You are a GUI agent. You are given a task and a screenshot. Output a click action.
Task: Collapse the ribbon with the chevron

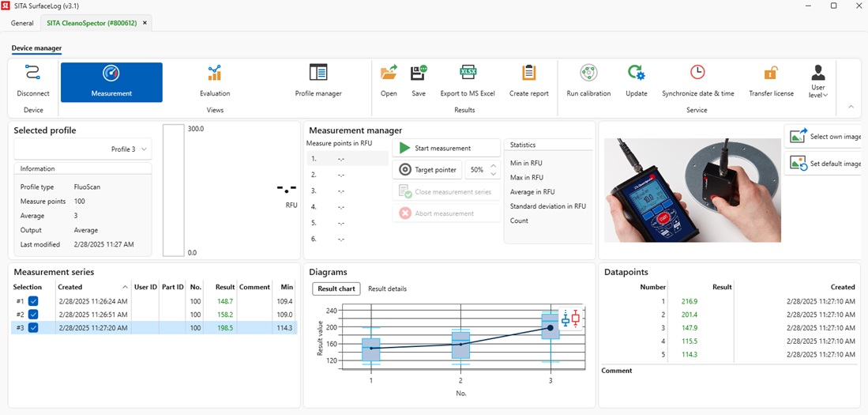[x=851, y=106]
